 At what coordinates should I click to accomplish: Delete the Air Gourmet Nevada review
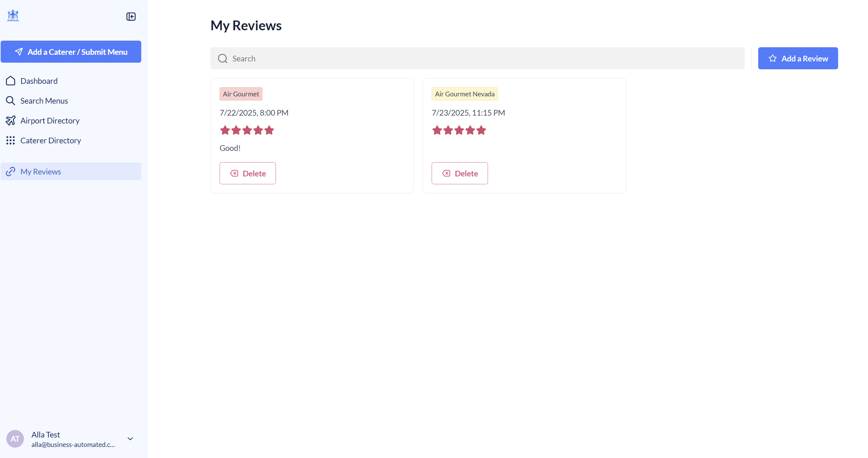[x=459, y=173]
